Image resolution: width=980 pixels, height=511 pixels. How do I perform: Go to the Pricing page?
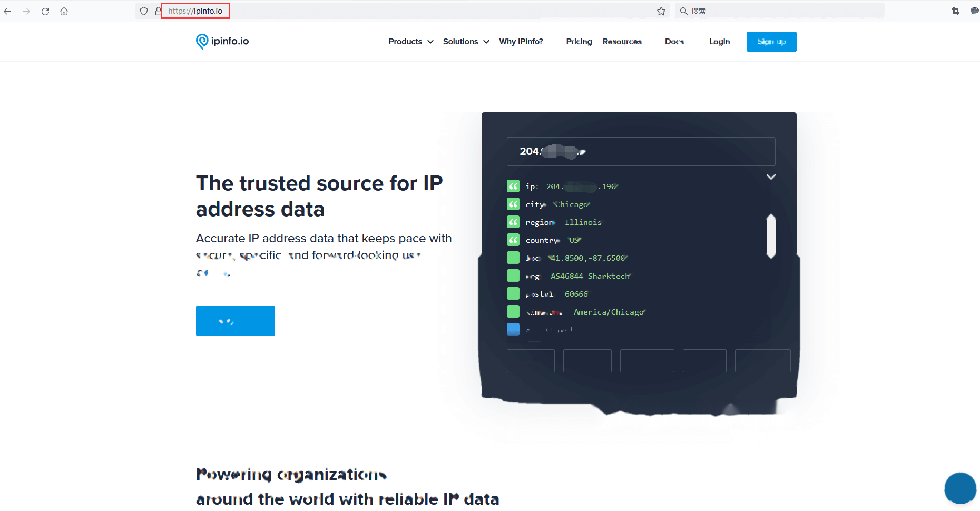pyautogui.click(x=579, y=42)
